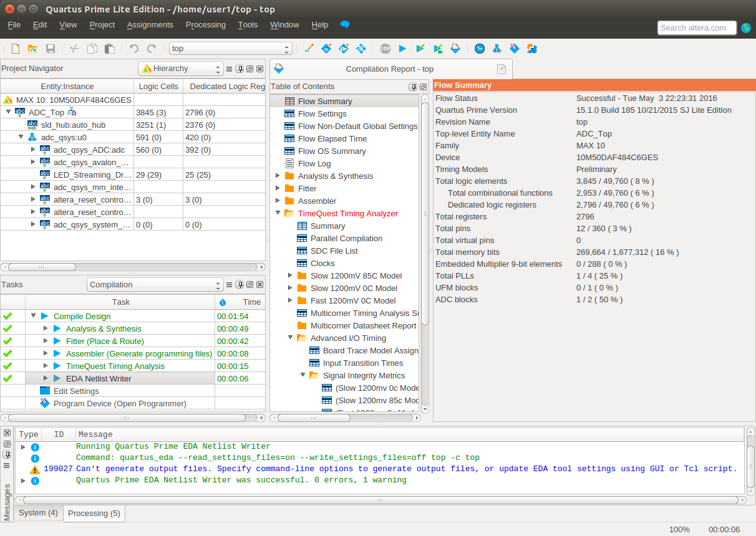Start Compilation with blue play icon
756x536 pixels.
tap(402, 49)
